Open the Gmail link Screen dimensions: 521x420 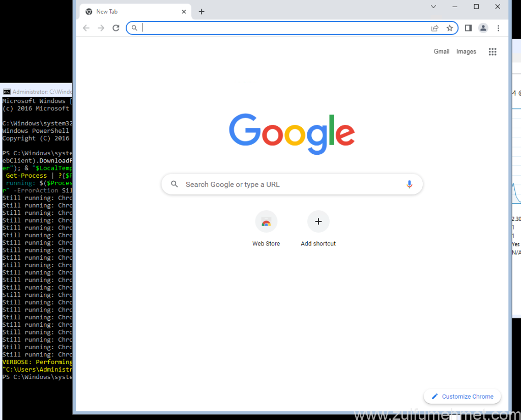click(441, 51)
